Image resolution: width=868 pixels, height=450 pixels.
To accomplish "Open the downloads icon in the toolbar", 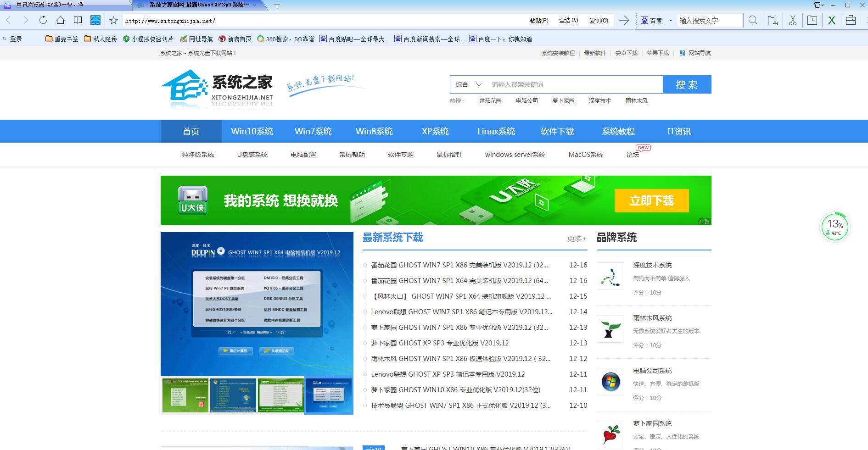I will 773,20.
